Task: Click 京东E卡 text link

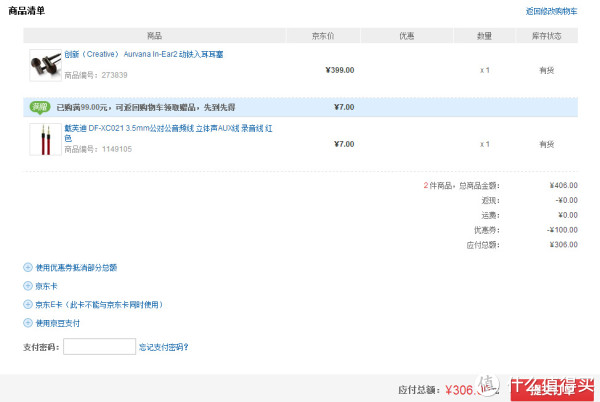Action: click(99, 305)
